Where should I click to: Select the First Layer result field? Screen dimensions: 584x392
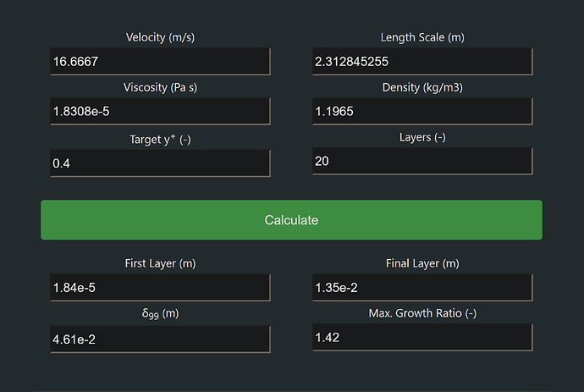[160, 288]
